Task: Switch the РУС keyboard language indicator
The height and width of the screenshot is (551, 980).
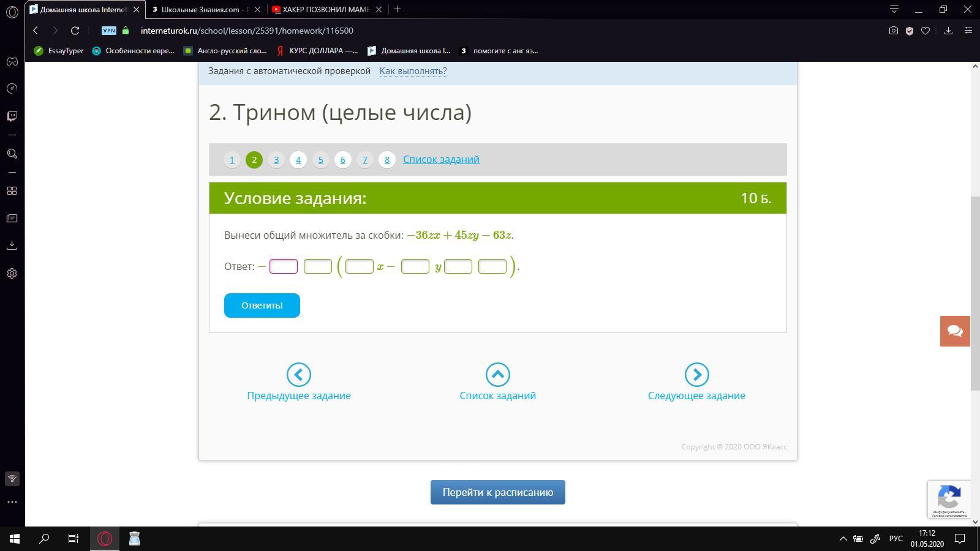Action: coord(896,539)
